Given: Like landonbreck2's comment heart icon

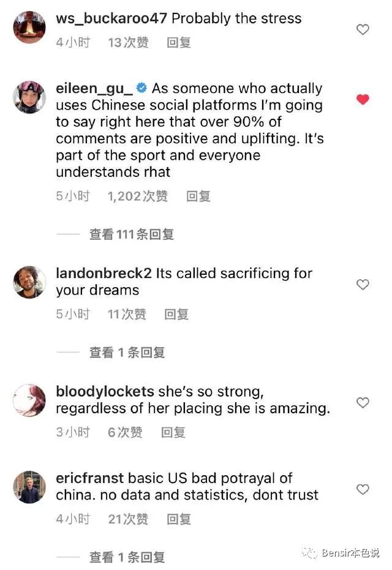Looking at the screenshot, I should 363,284.
